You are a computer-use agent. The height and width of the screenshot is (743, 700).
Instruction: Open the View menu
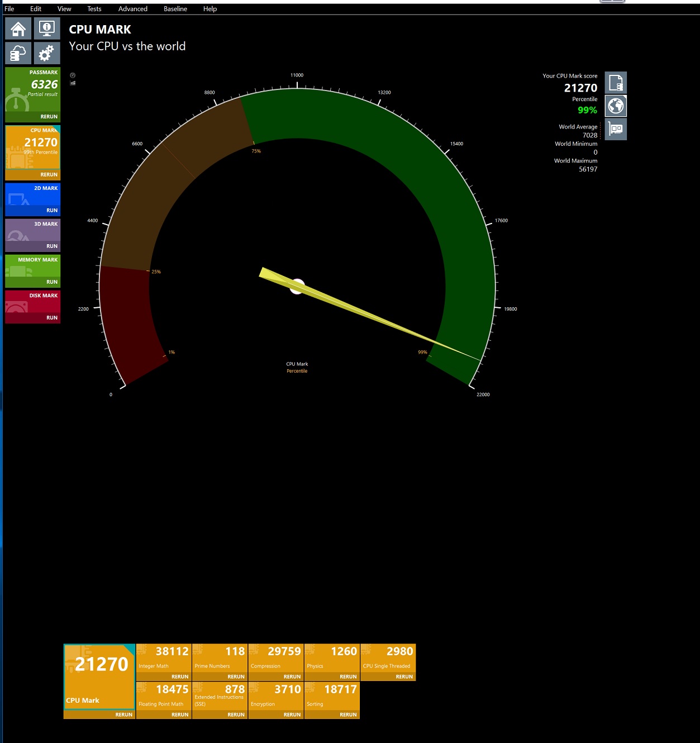click(64, 9)
